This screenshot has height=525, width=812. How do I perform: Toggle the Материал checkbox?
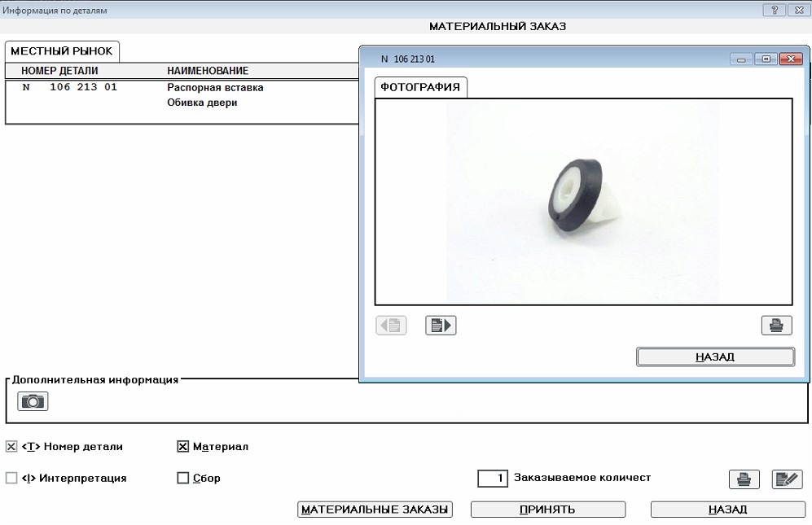(x=182, y=446)
